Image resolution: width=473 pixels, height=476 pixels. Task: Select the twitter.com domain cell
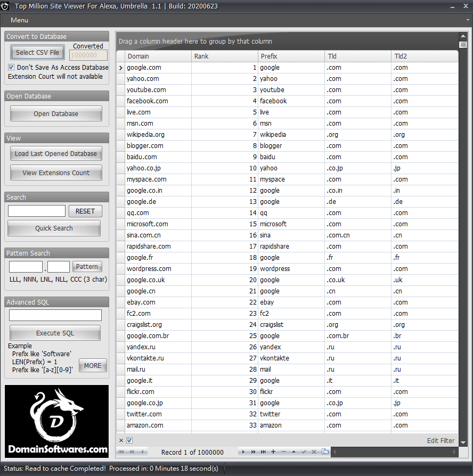click(158, 414)
